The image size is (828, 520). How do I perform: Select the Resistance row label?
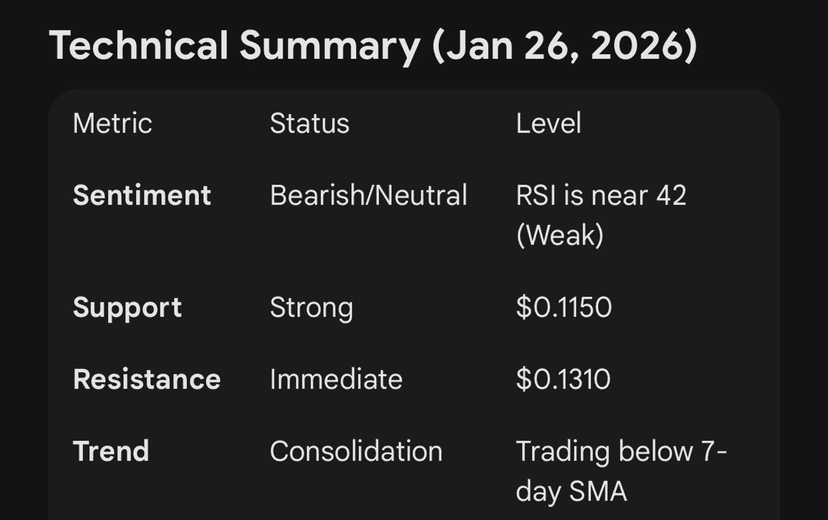(x=147, y=379)
